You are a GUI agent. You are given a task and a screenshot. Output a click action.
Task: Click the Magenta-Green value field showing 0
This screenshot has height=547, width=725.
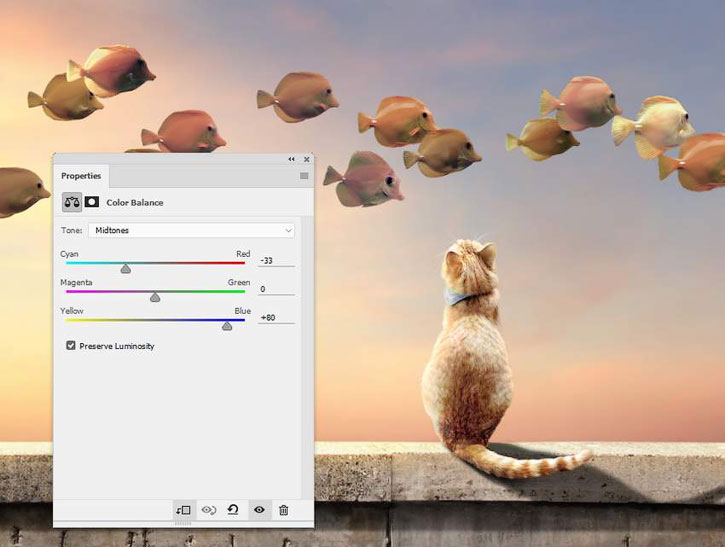point(276,289)
